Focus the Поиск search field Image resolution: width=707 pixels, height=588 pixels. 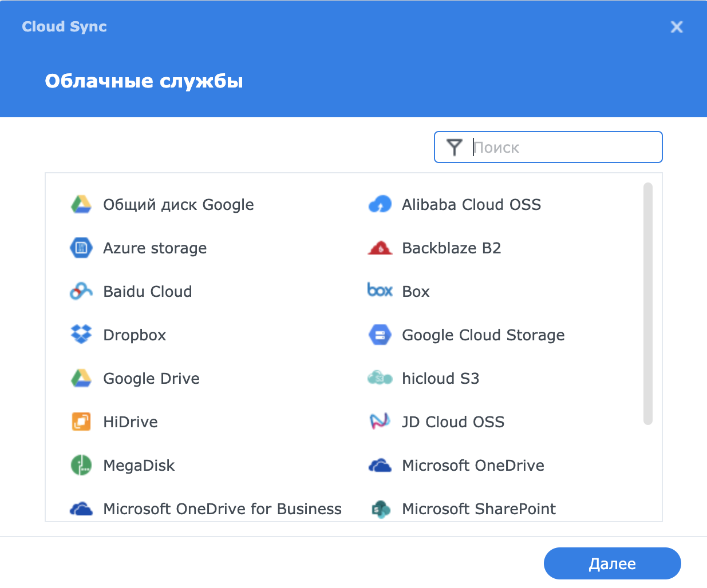coord(564,148)
